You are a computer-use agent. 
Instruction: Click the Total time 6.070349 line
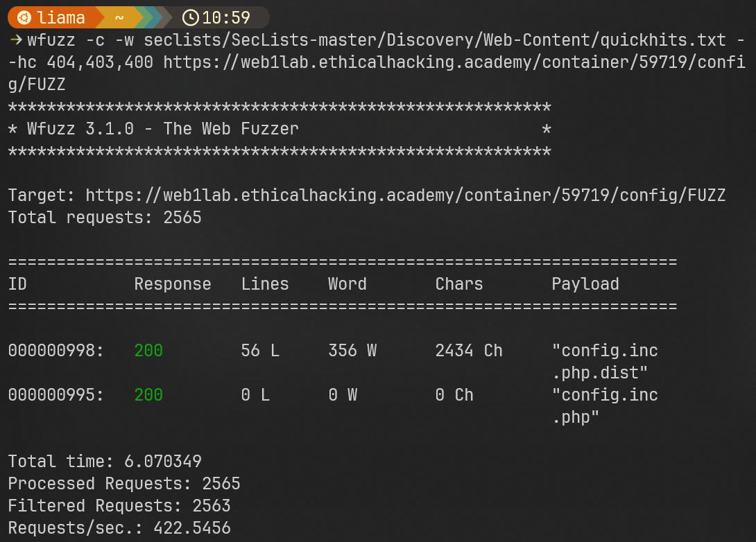click(x=105, y=462)
